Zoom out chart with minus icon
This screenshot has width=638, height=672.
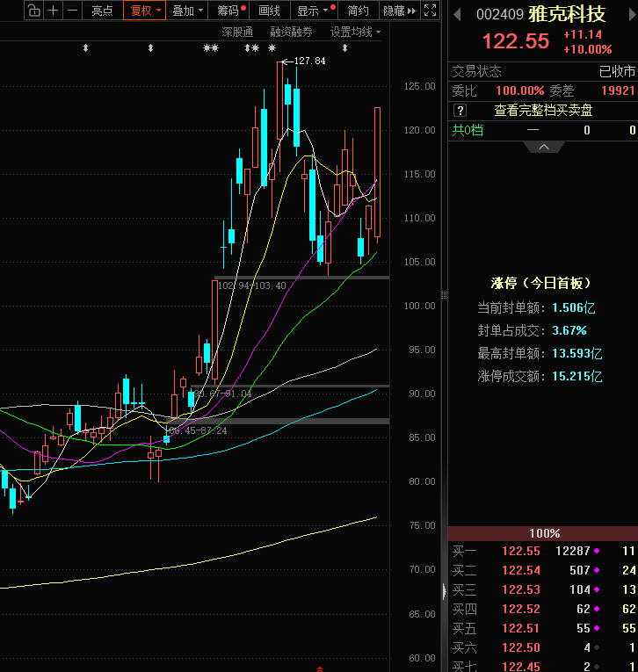72,11
